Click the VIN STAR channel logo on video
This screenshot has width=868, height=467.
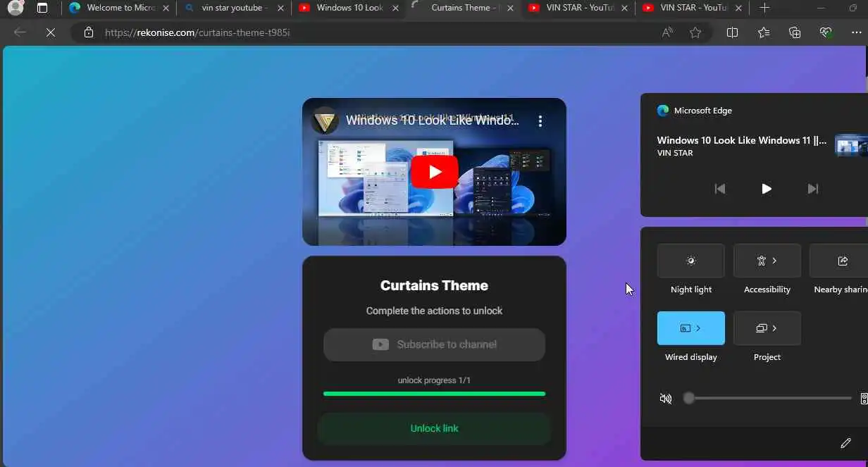(325, 120)
